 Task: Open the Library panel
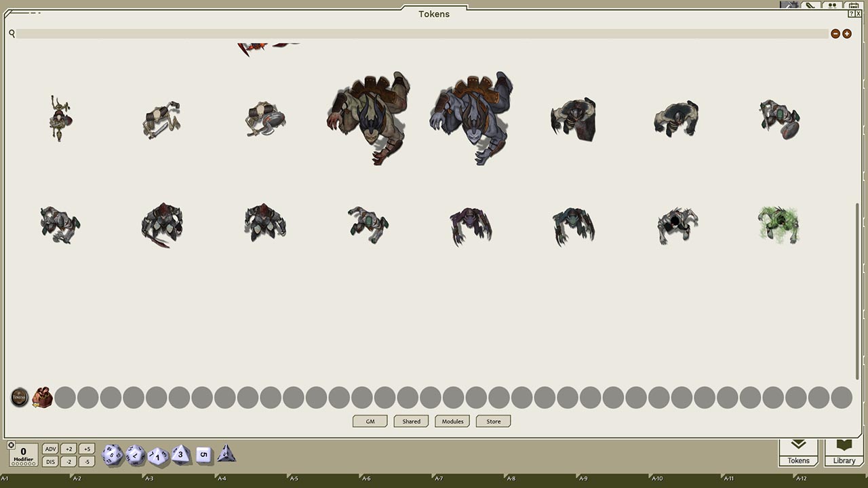coord(844,453)
